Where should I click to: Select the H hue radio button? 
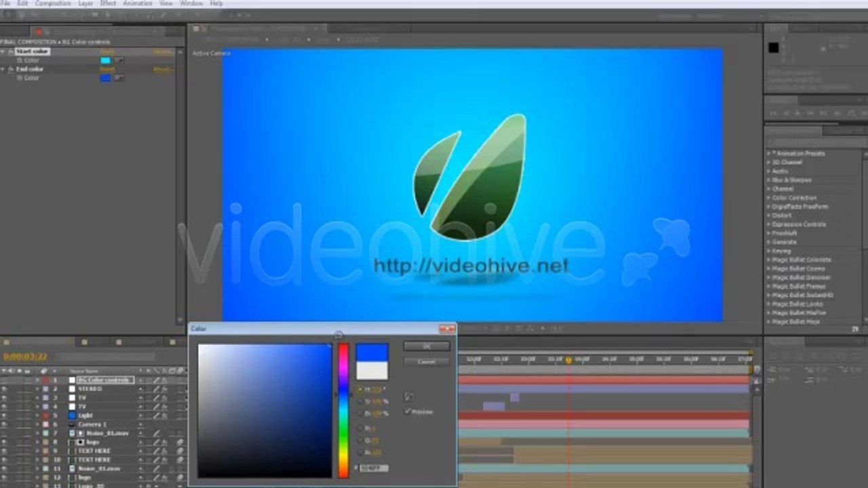pyautogui.click(x=361, y=390)
